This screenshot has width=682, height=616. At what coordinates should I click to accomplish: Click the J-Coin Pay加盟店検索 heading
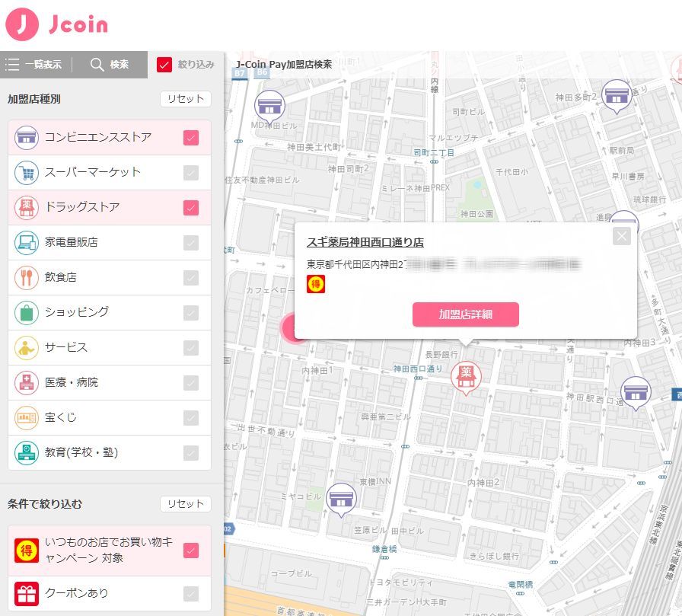coord(284,65)
